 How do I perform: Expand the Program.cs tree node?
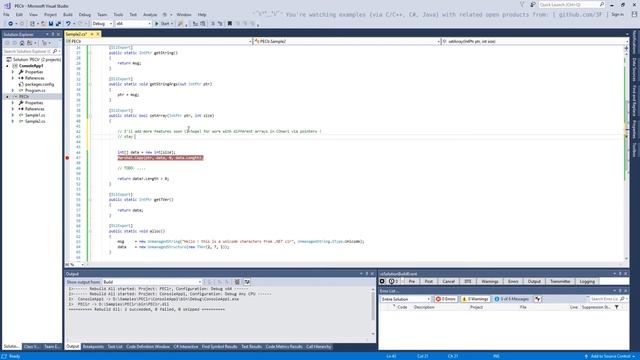(13, 90)
